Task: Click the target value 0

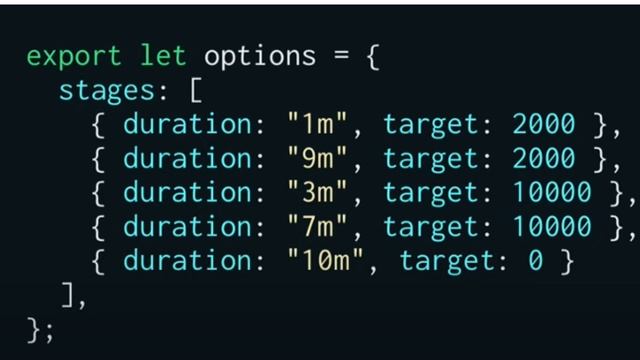Action: click(x=536, y=260)
